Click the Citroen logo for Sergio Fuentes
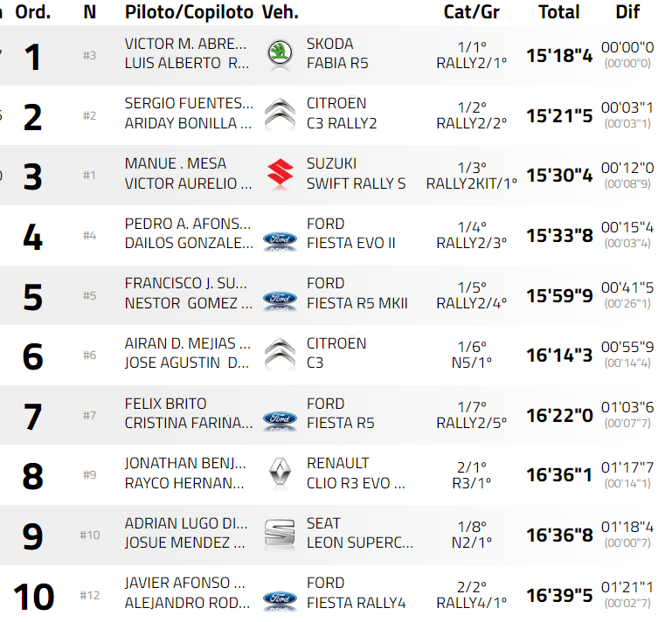The width and height of the screenshot is (672, 622). [x=280, y=114]
